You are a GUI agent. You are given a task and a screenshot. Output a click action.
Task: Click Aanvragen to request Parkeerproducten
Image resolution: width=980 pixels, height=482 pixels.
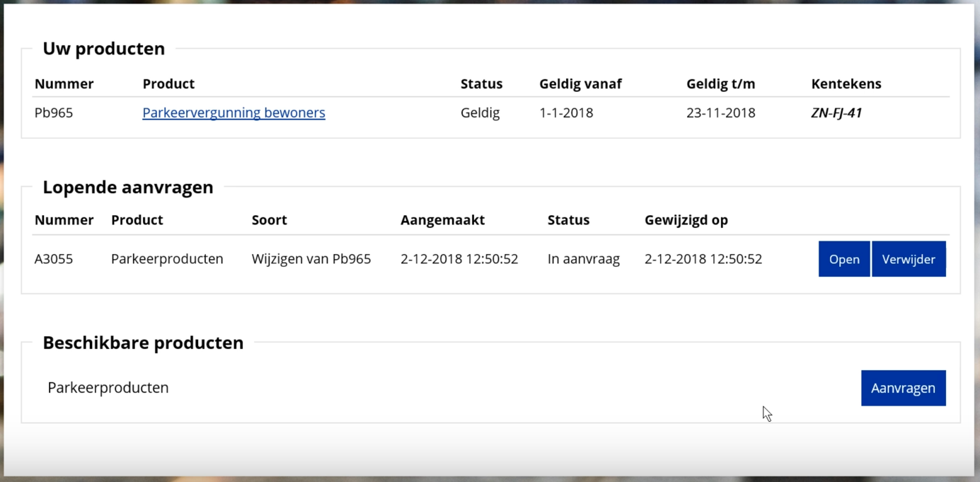903,388
